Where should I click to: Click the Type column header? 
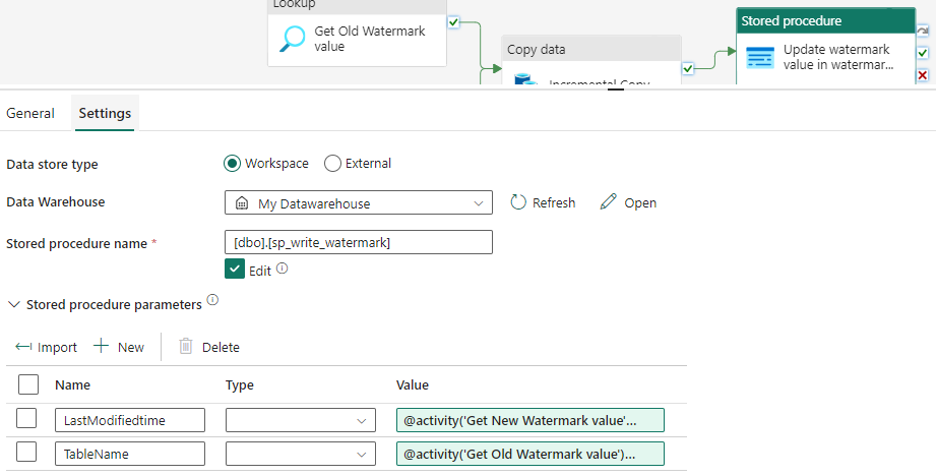pyautogui.click(x=239, y=386)
